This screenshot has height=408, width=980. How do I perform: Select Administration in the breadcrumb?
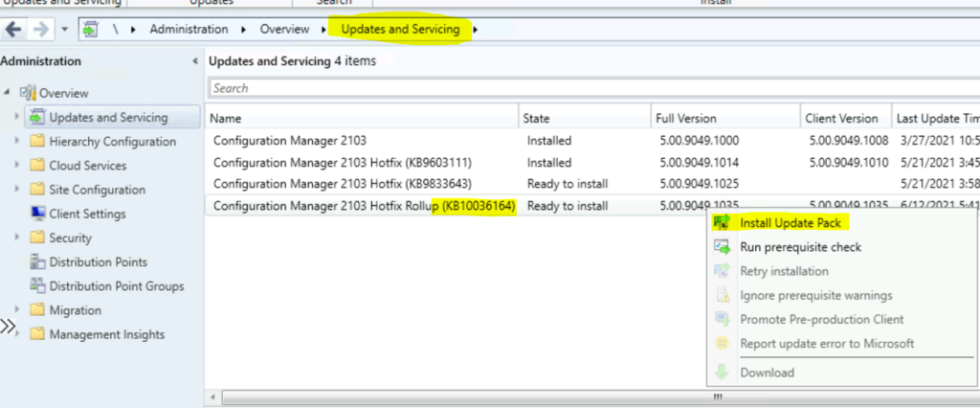point(189,30)
